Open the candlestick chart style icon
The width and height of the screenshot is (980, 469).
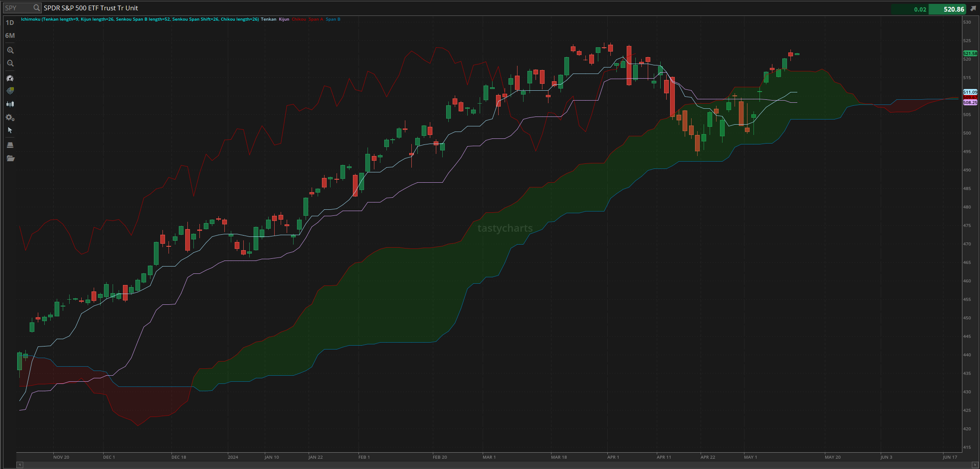[x=10, y=104]
